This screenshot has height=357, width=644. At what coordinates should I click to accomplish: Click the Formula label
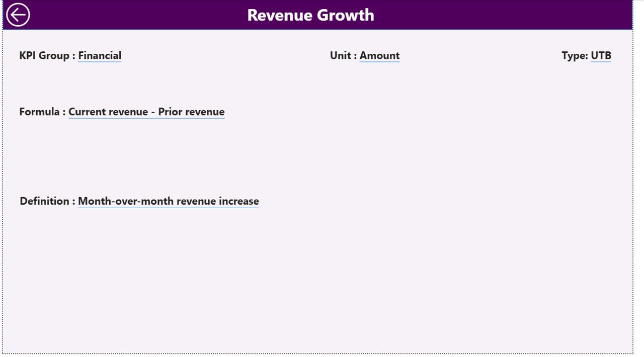click(41, 112)
